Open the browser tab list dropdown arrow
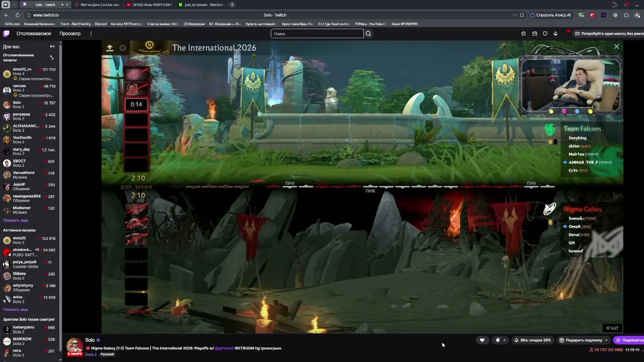644x362 pixels. click(x=14, y=5)
